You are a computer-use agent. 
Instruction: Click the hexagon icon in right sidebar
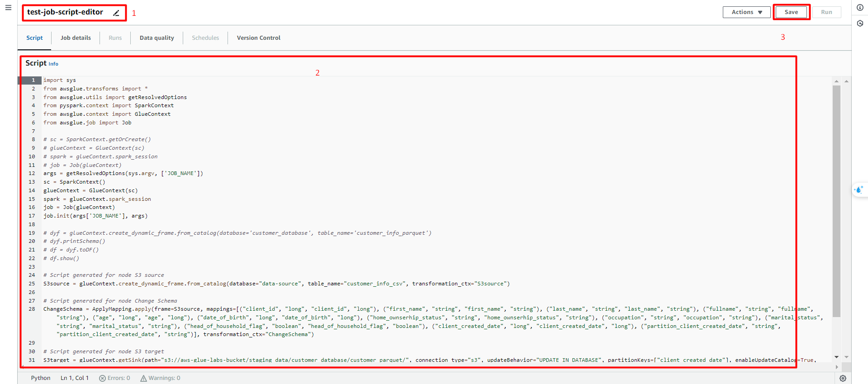(x=860, y=24)
